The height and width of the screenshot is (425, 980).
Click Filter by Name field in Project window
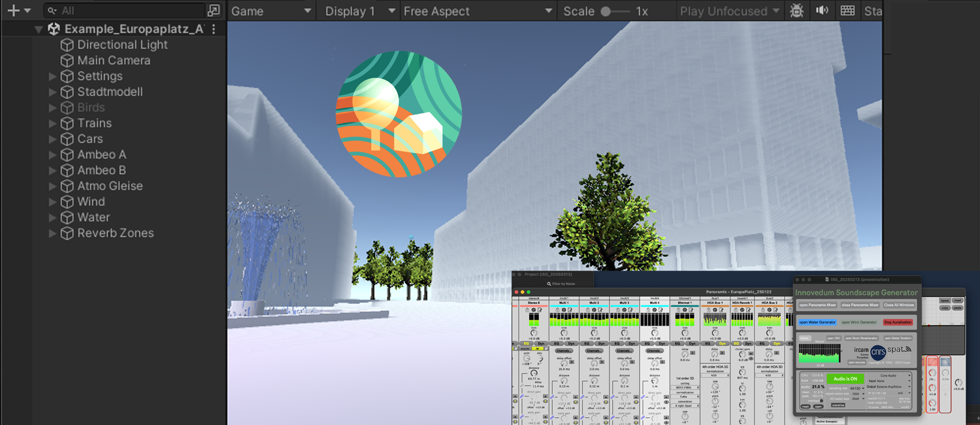(564, 284)
